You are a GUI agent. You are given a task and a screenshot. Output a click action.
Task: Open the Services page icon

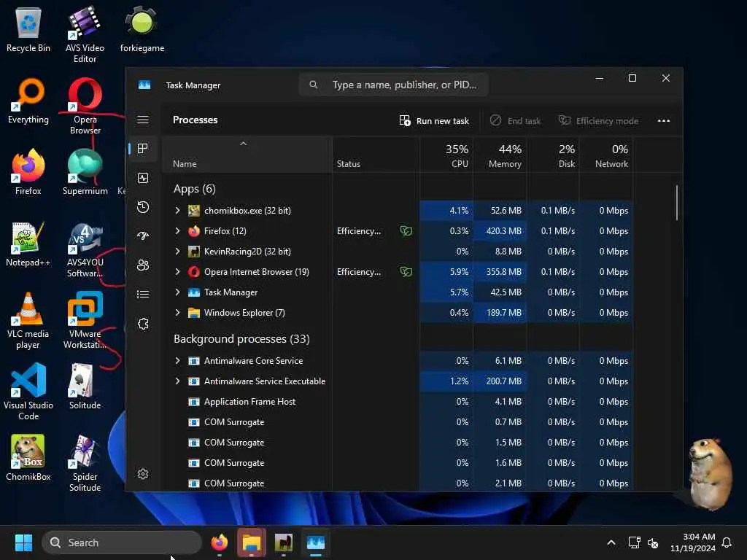pos(142,324)
